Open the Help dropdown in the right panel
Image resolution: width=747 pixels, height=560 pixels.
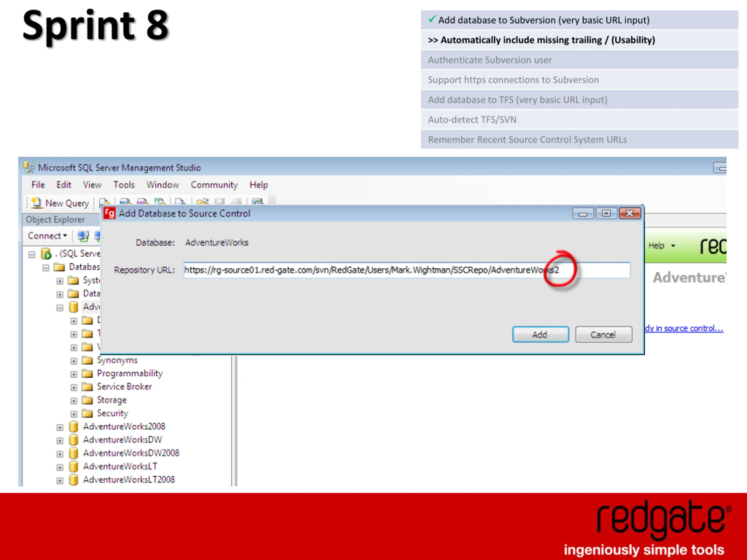click(661, 246)
